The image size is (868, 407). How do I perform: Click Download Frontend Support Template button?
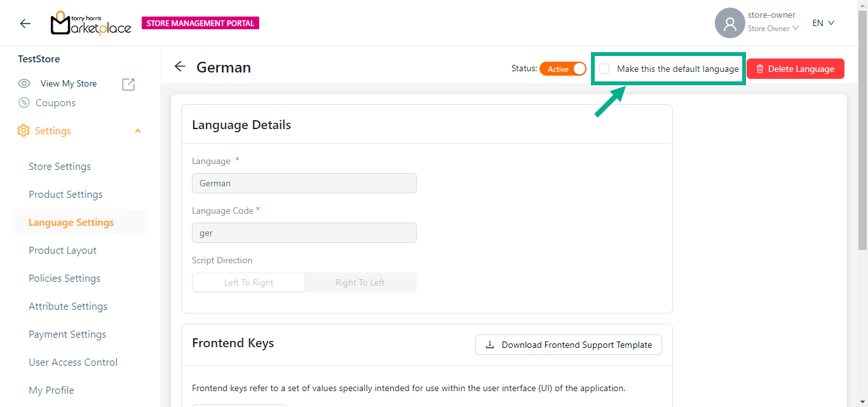point(568,345)
